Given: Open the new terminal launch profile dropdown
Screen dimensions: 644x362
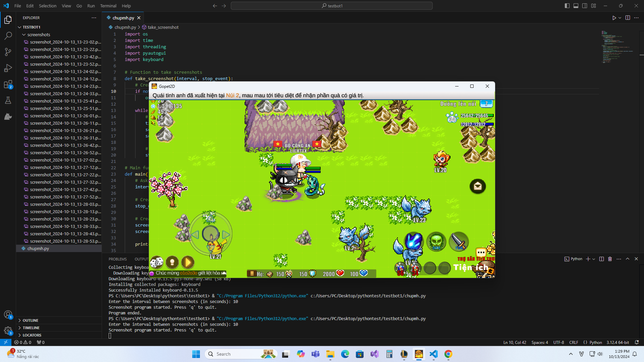Looking at the screenshot, I should click(x=594, y=259).
